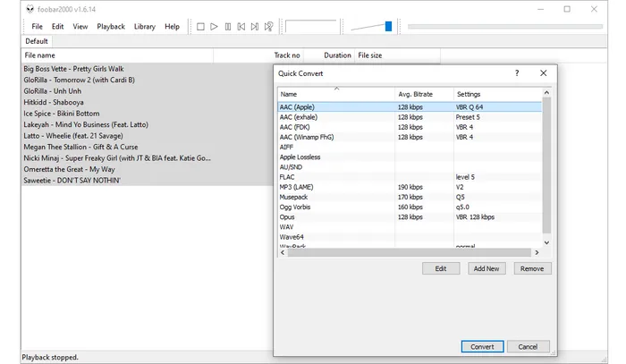
Task: Open the Library menu
Action: tap(145, 27)
